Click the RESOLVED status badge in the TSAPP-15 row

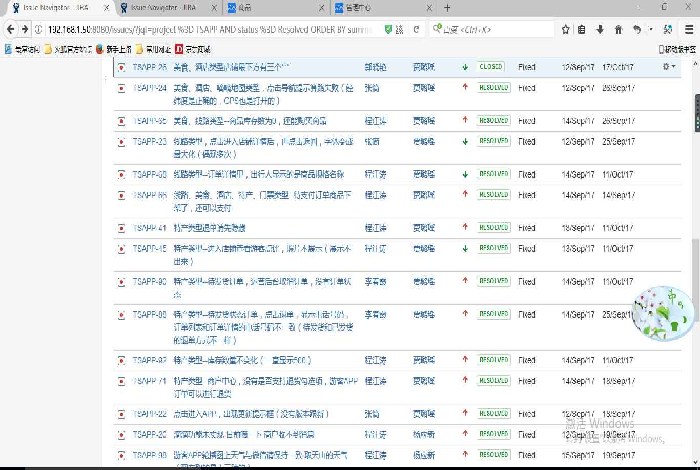[x=493, y=248]
